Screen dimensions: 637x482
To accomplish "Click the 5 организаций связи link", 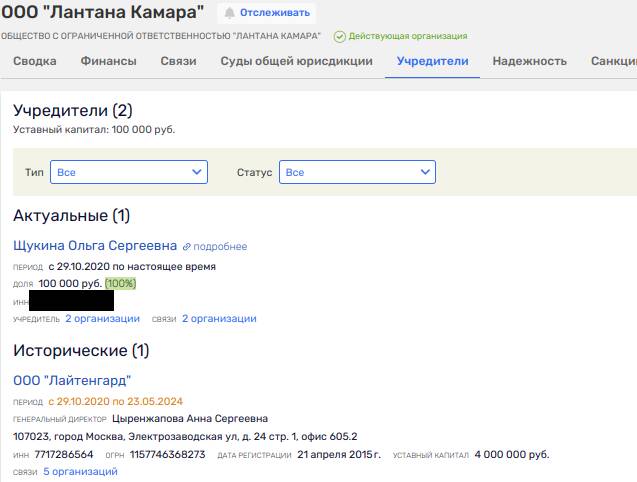I will [x=80, y=472].
